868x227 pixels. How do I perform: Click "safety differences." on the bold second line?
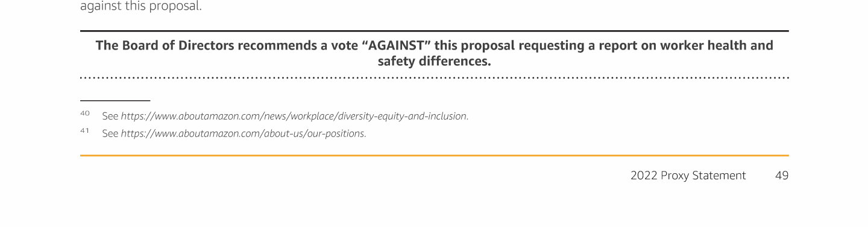[x=435, y=62]
